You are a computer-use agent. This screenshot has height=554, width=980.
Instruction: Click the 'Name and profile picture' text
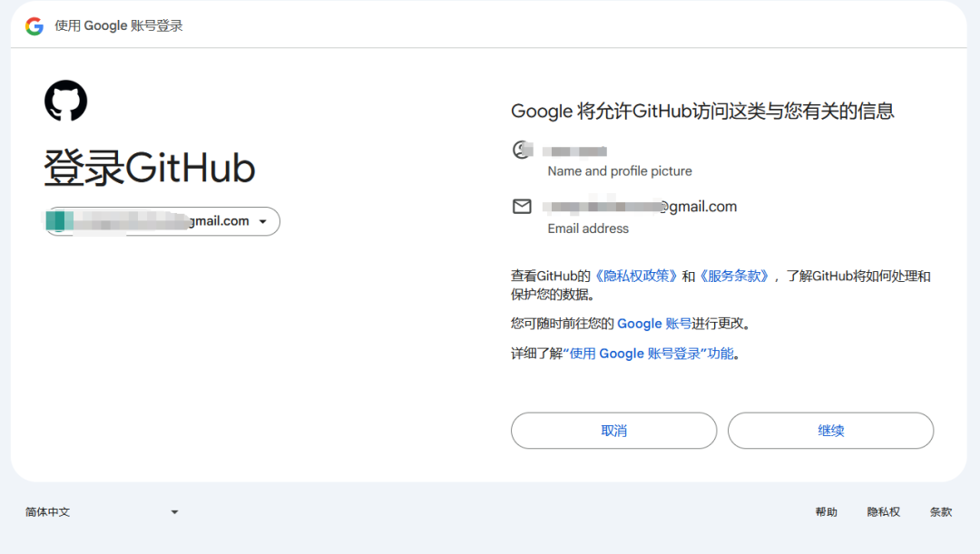point(620,171)
